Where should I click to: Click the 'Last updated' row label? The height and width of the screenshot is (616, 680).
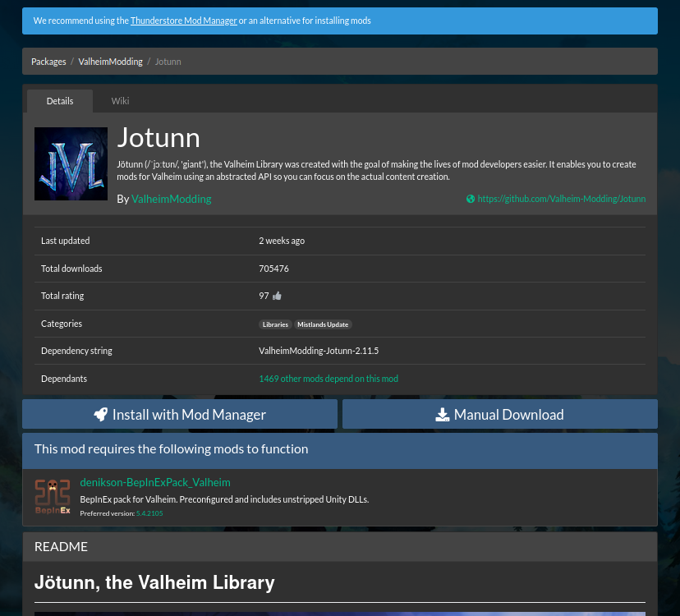(x=66, y=241)
